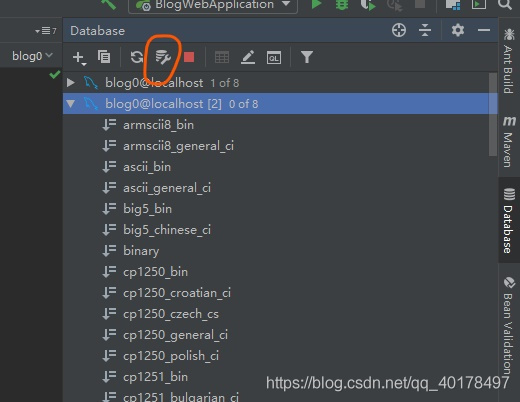
Task: Open the query console QL icon
Action: point(274,58)
